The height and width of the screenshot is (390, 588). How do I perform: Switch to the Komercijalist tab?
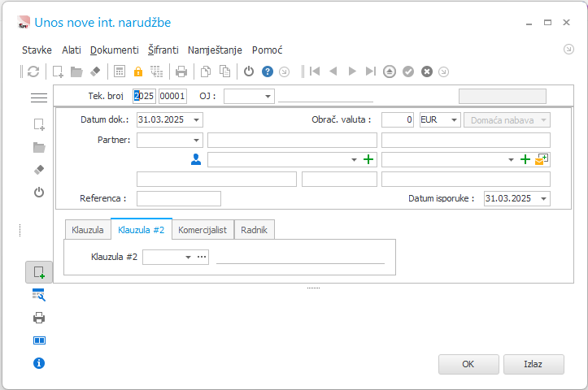point(203,230)
